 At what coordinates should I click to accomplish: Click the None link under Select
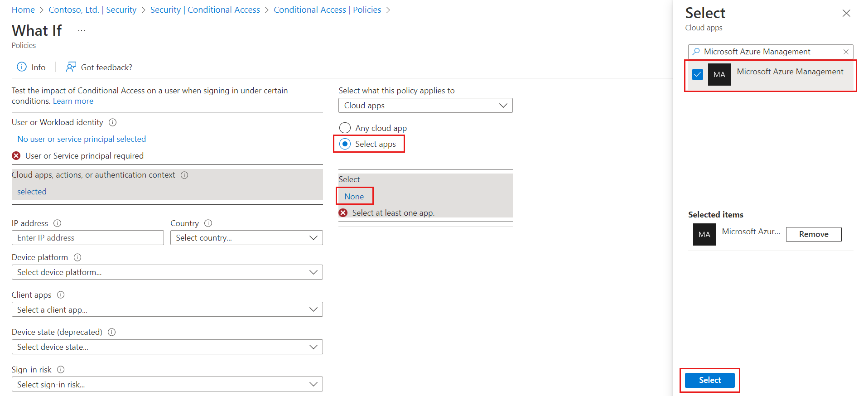tap(354, 197)
